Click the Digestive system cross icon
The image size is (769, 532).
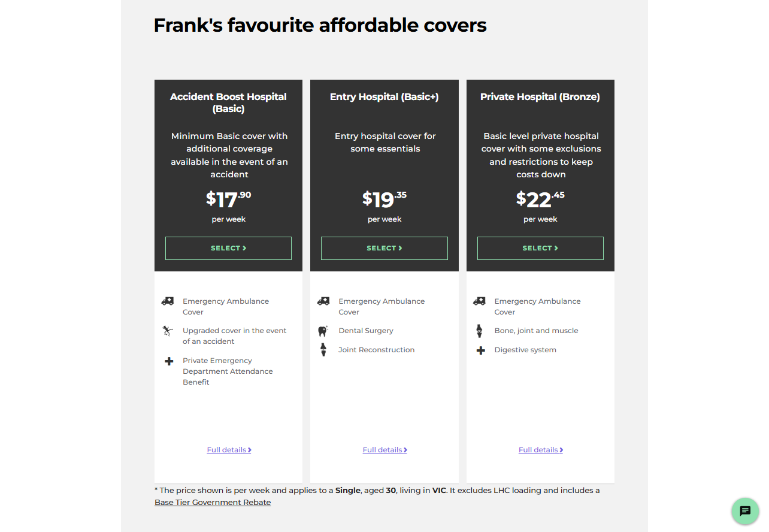[x=479, y=350]
